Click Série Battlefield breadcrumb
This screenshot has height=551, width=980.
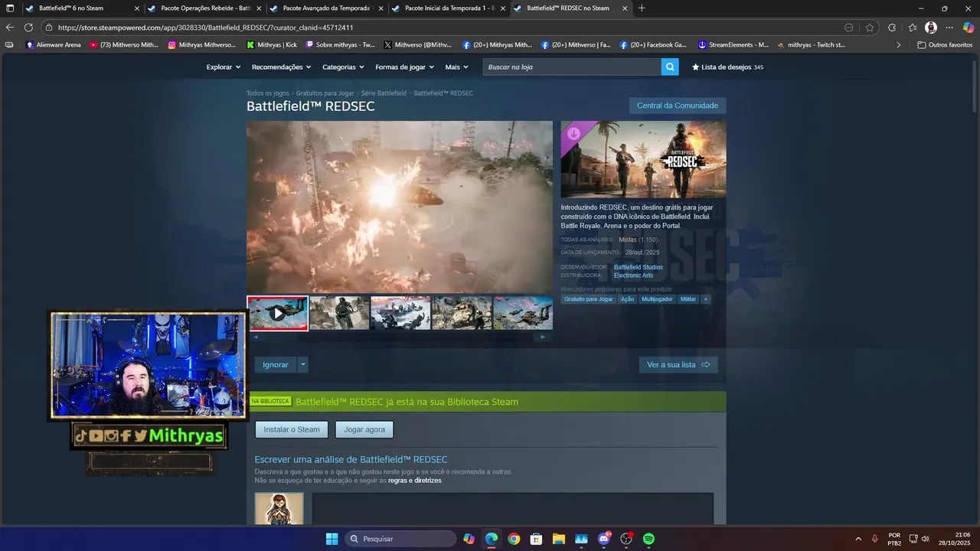[x=384, y=93]
